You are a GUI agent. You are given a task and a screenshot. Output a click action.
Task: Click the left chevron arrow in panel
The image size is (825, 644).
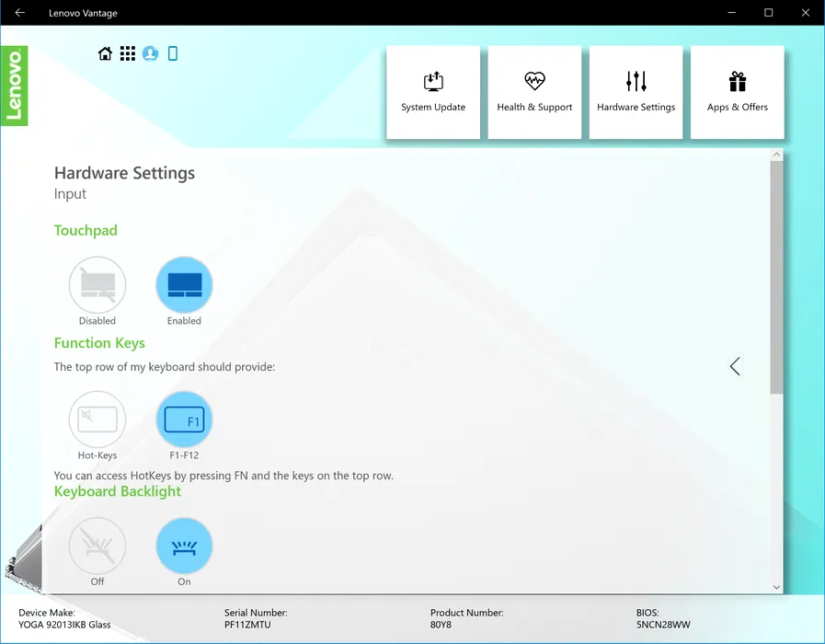tap(735, 366)
